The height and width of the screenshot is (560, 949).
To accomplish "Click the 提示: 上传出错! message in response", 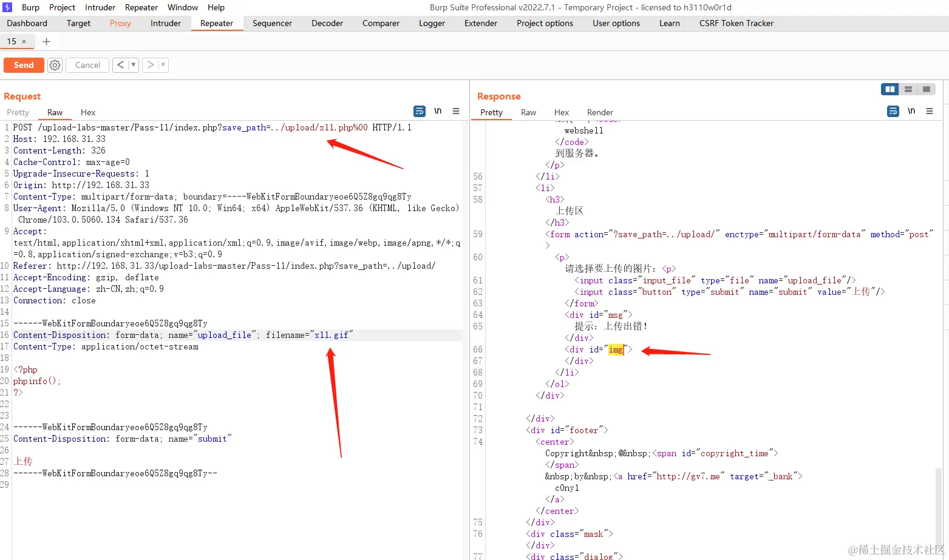I will click(x=611, y=326).
